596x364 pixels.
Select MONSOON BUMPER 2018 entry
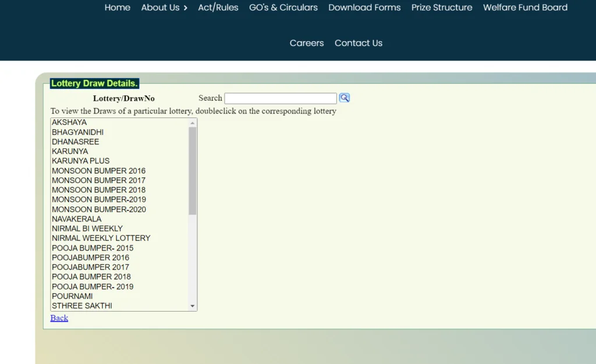tap(119, 190)
